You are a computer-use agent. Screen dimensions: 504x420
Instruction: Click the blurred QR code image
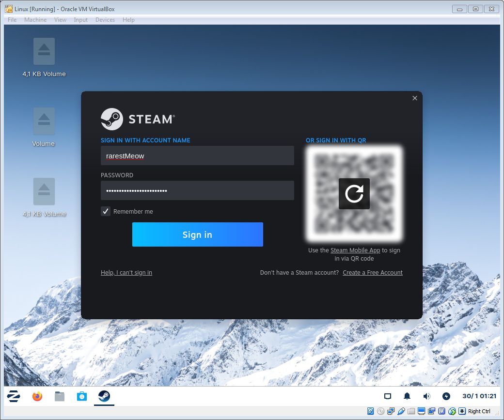(x=354, y=193)
